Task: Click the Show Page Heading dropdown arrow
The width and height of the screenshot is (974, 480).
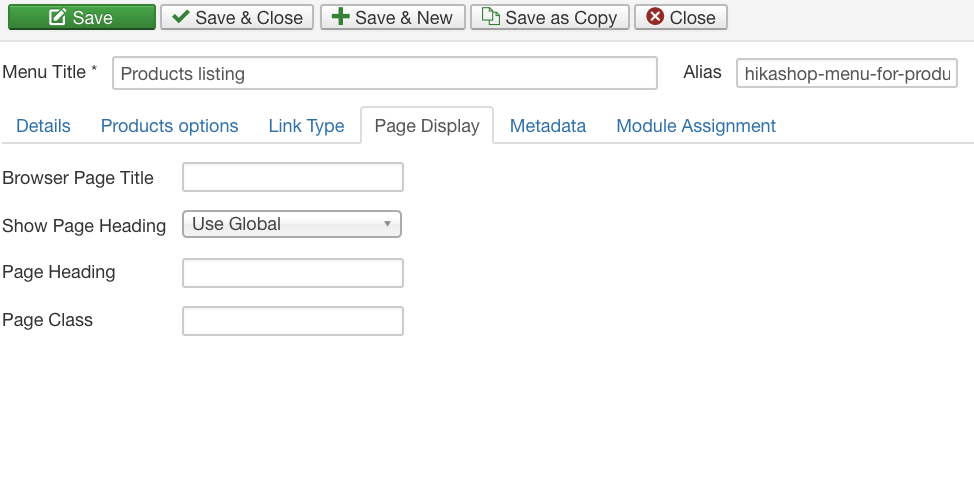Action: click(387, 224)
